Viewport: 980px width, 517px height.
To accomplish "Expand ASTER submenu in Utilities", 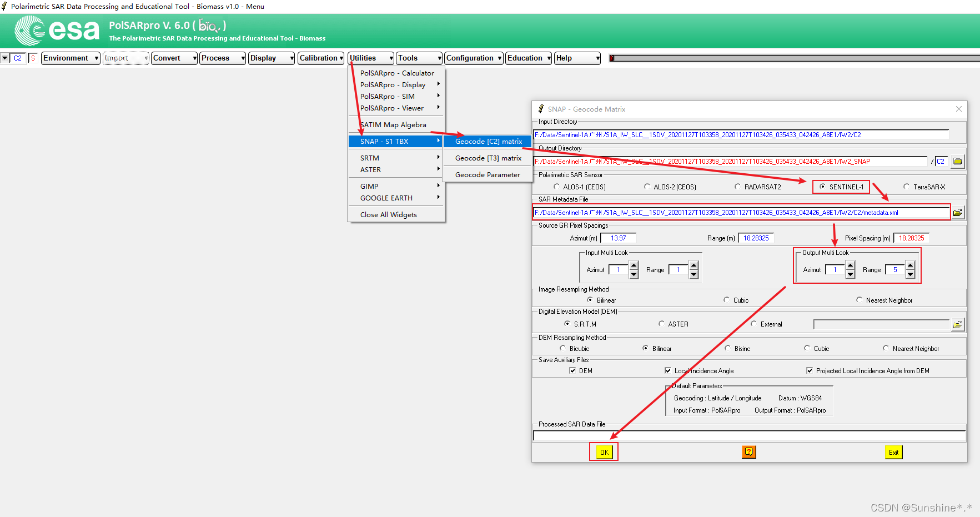I will point(396,170).
